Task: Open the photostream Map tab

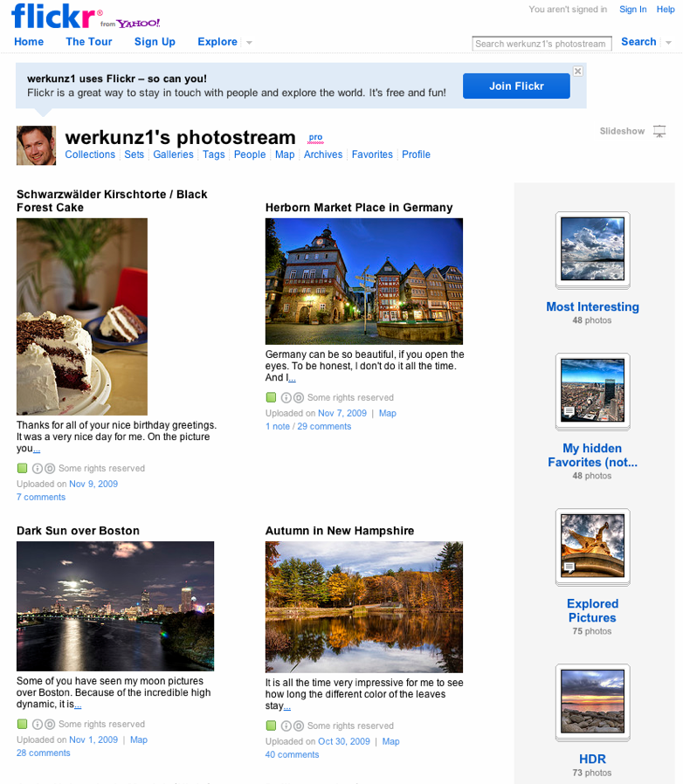Action: [285, 155]
